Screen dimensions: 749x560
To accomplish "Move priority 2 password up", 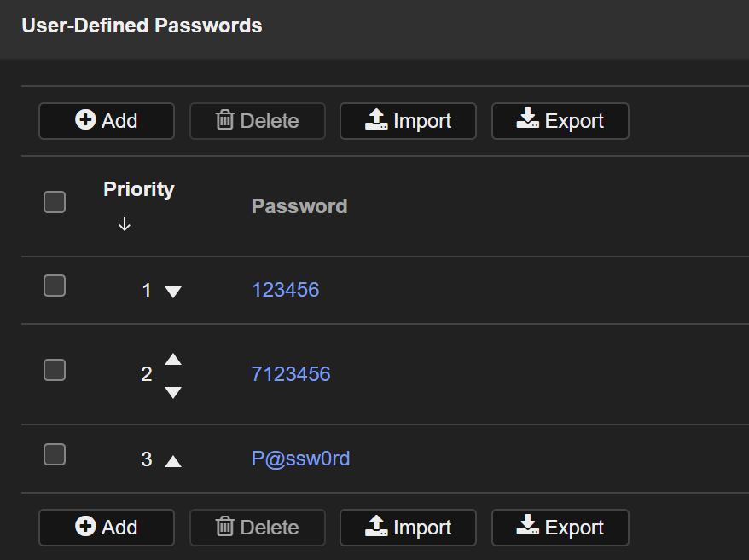I will (173, 359).
